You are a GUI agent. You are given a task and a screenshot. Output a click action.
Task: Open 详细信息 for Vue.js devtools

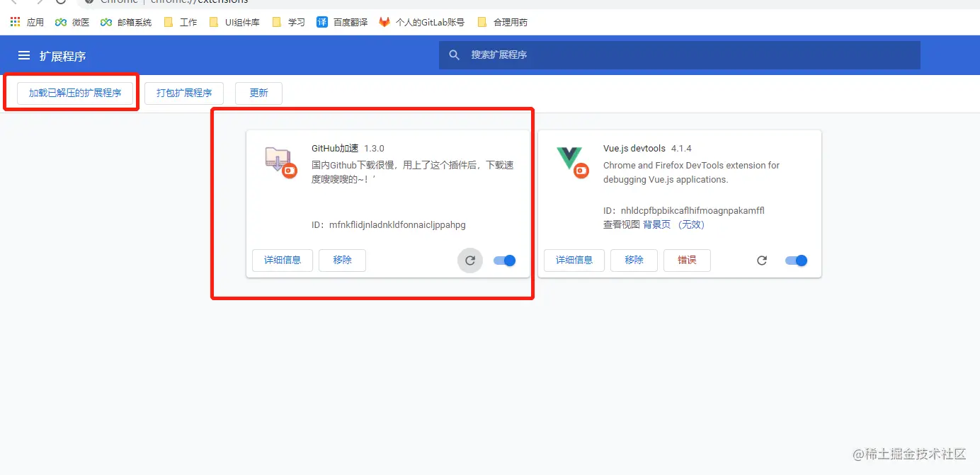[574, 260]
